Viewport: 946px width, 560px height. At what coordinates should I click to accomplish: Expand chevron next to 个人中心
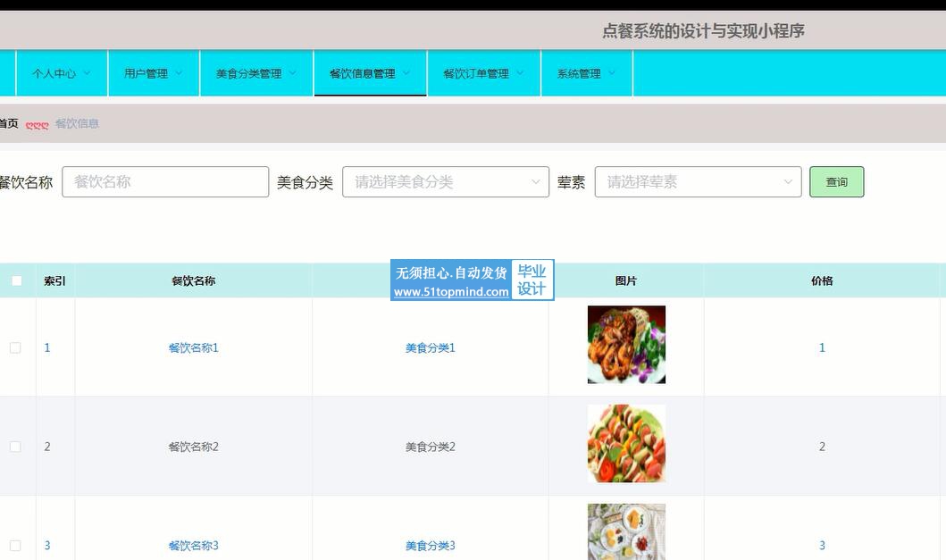(87, 73)
